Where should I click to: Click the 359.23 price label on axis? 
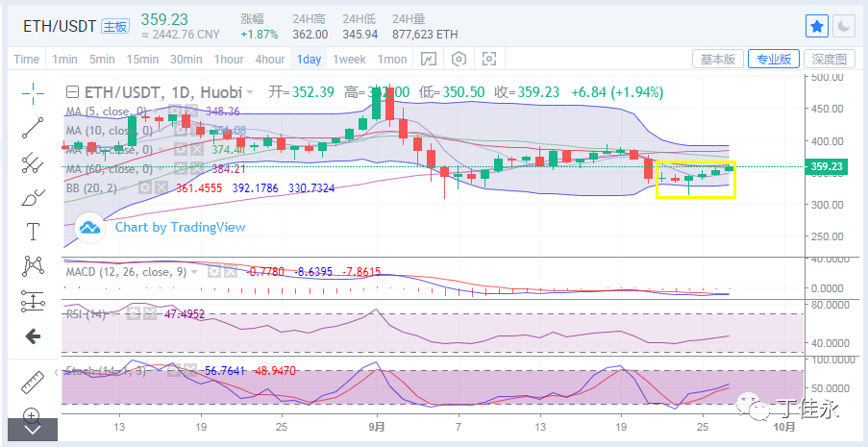click(x=826, y=166)
